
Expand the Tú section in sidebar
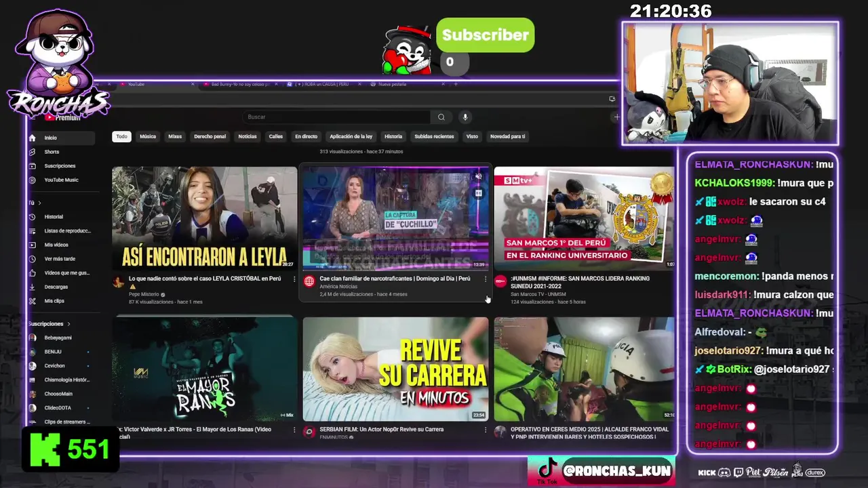35,203
